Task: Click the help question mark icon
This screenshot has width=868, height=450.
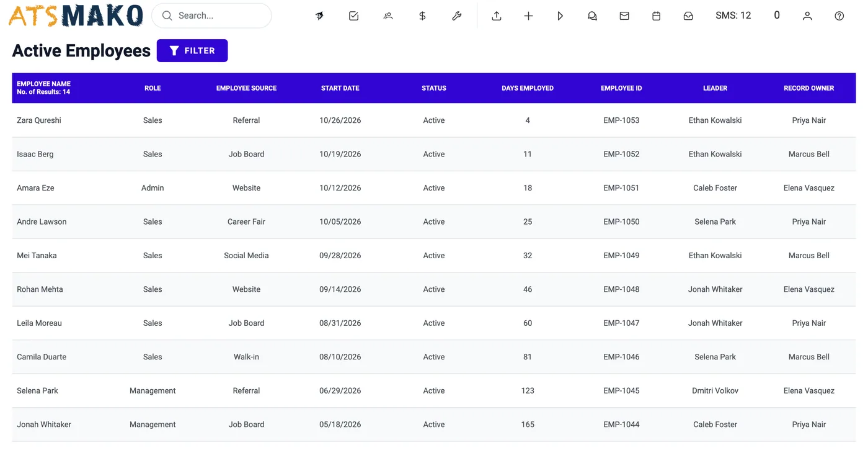Action: pos(839,16)
